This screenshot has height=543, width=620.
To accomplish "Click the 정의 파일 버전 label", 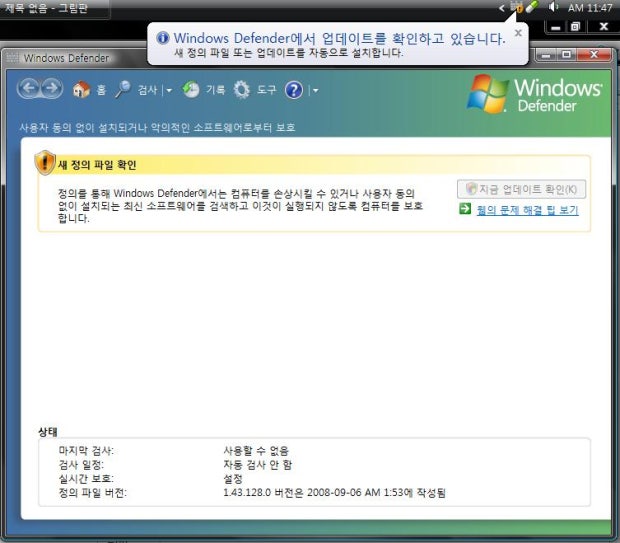I will point(93,493).
